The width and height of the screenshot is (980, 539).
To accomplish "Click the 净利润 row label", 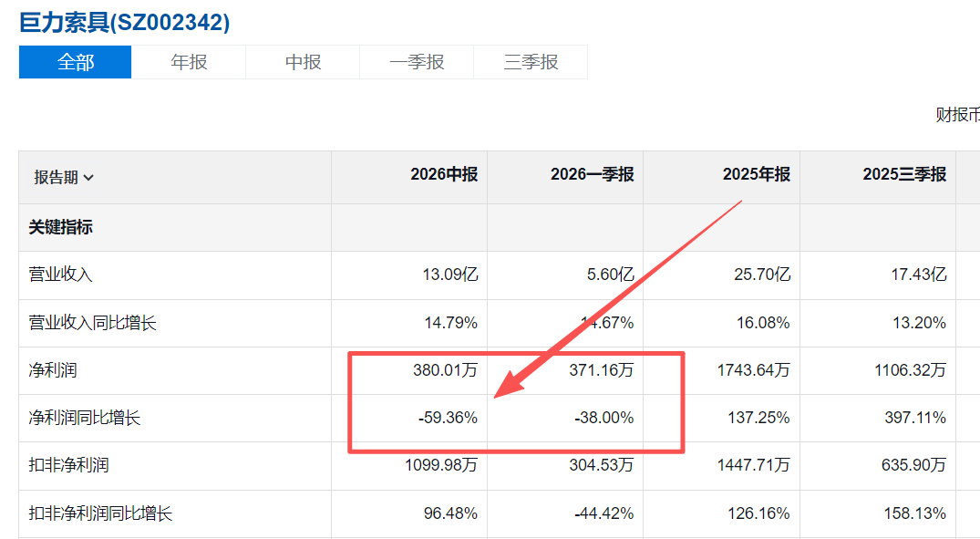I will point(53,370).
